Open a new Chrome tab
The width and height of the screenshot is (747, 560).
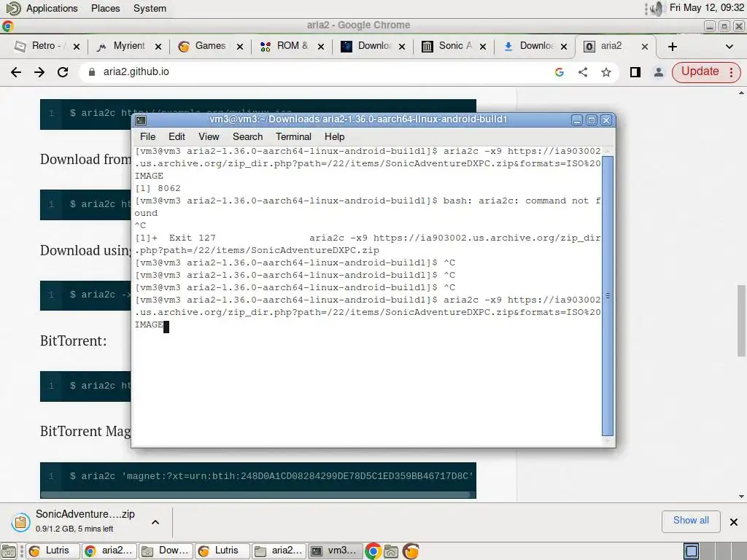(x=672, y=46)
